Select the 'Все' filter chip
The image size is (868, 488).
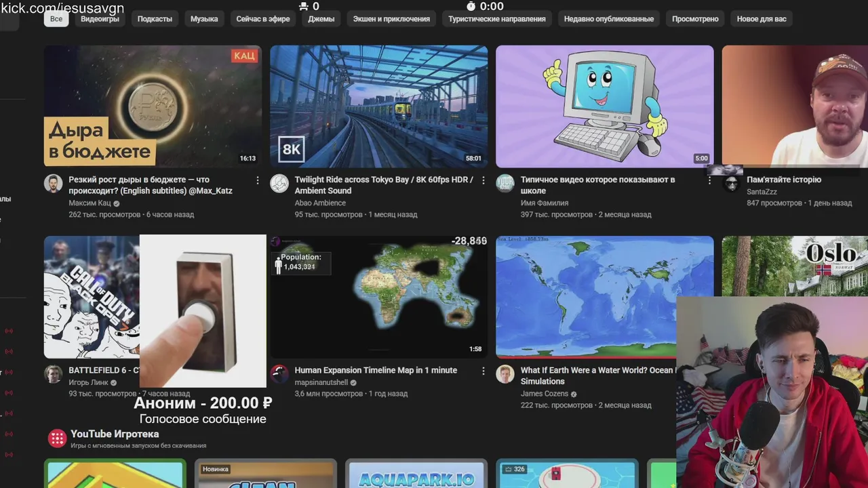[x=56, y=19]
